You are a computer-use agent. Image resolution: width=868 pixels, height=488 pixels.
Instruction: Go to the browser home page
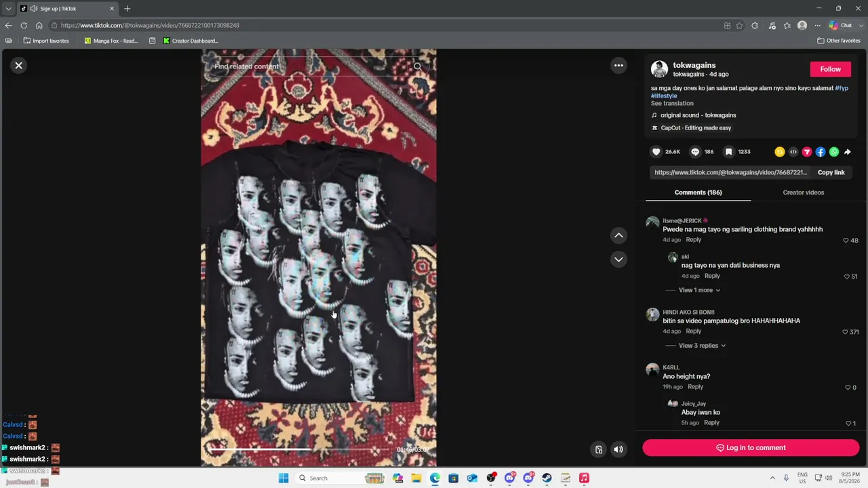pyautogui.click(x=39, y=25)
